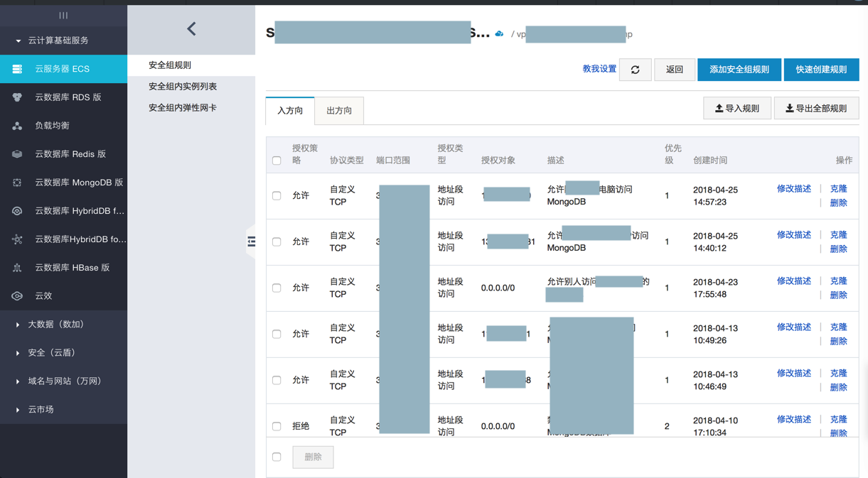Expand the 大数据（数加） section
The image size is (868, 478).
click(x=18, y=325)
